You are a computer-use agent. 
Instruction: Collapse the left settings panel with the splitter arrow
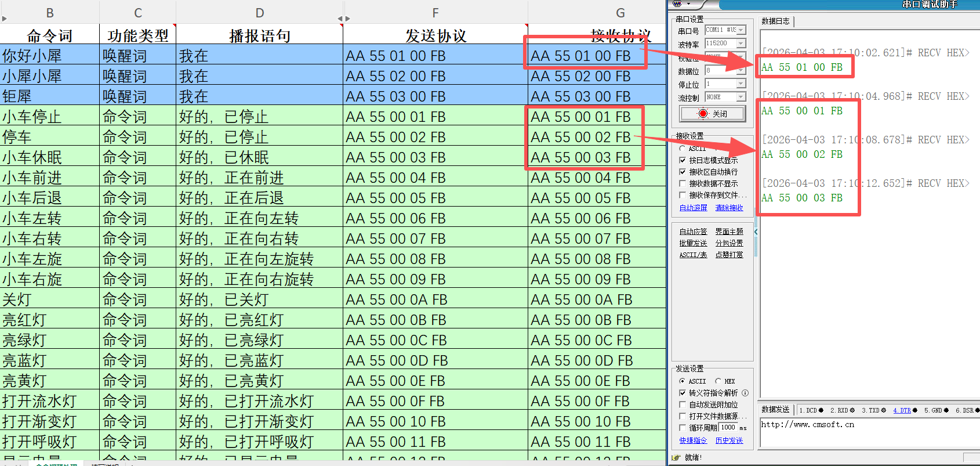coord(756,232)
